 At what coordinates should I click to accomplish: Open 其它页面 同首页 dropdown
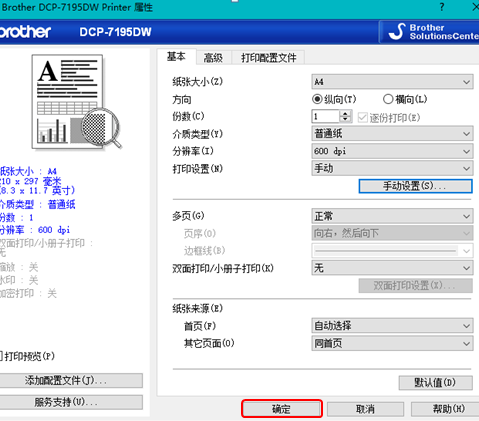click(392, 343)
